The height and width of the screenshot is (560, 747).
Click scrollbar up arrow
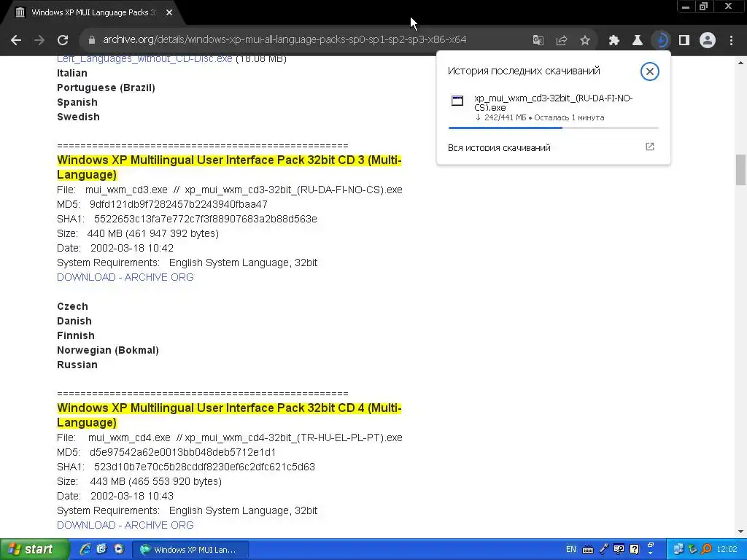(x=741, y=63)
